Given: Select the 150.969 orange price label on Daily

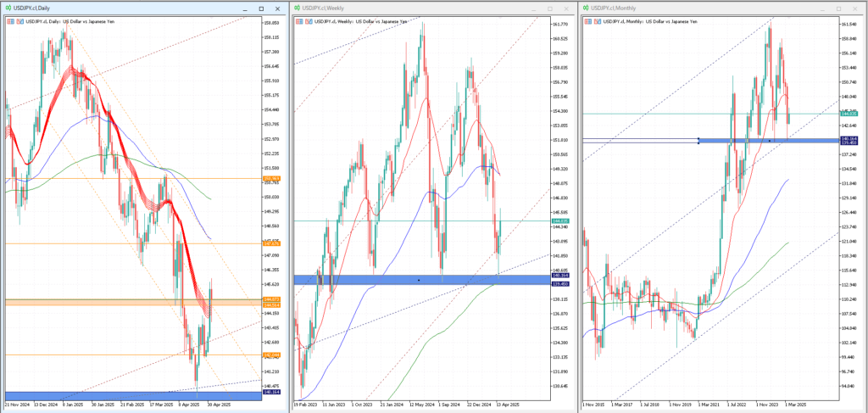Looking at the screenshot, I should coord(272,178).
